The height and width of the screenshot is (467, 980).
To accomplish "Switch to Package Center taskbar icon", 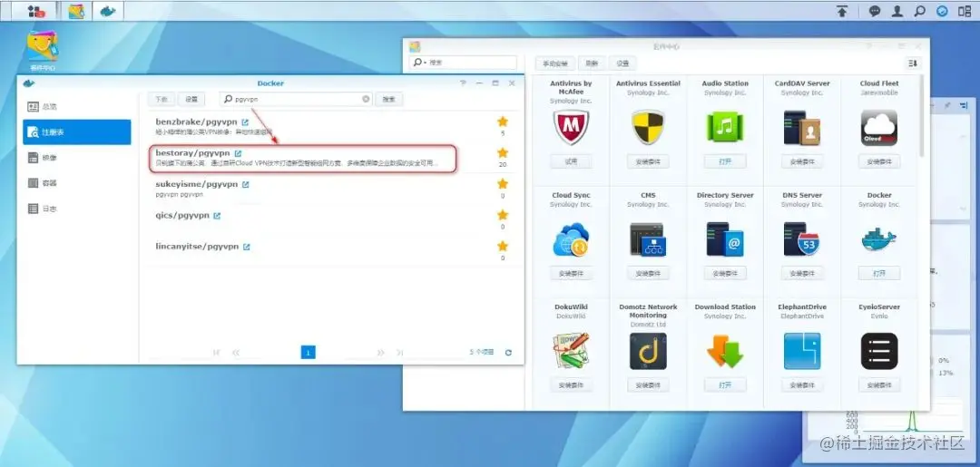I will pyautogui.click(x=76, y=11).
